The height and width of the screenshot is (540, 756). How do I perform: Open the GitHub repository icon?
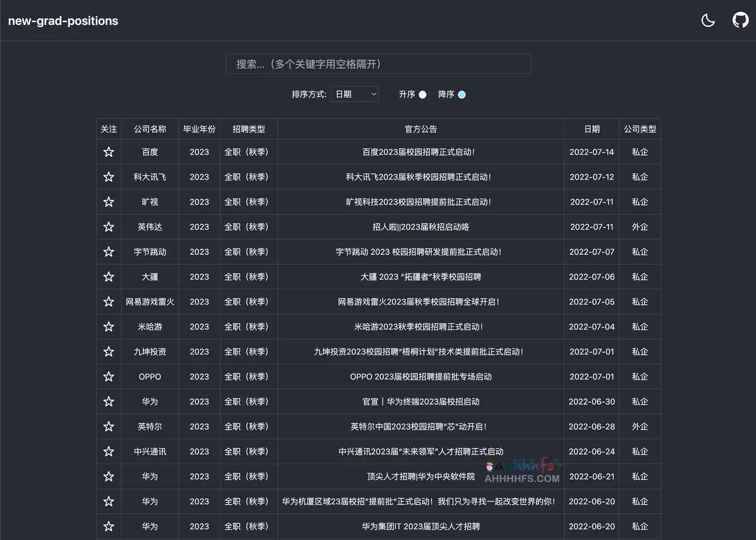(741, 20)
